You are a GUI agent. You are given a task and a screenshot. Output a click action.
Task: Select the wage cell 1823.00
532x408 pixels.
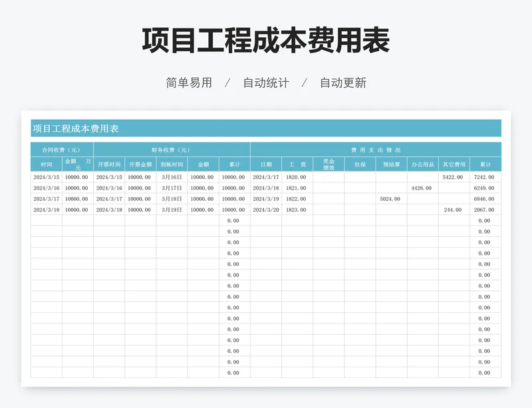(297, 210)
